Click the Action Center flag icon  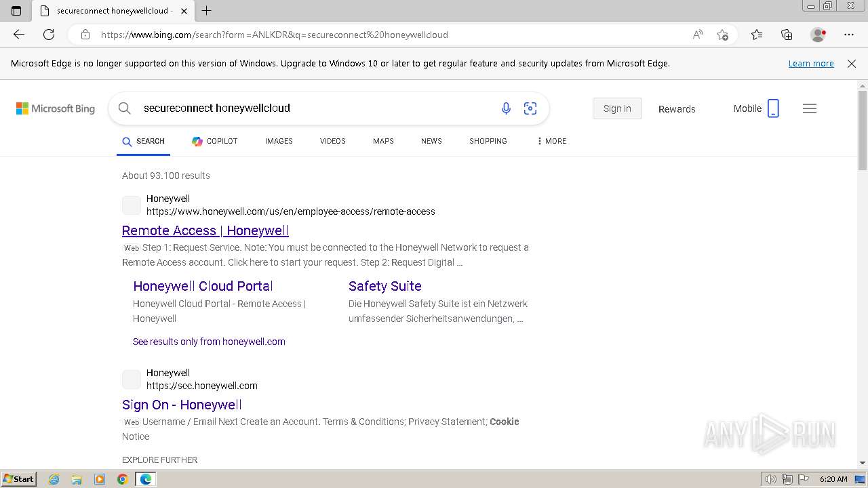coord(803,479)
